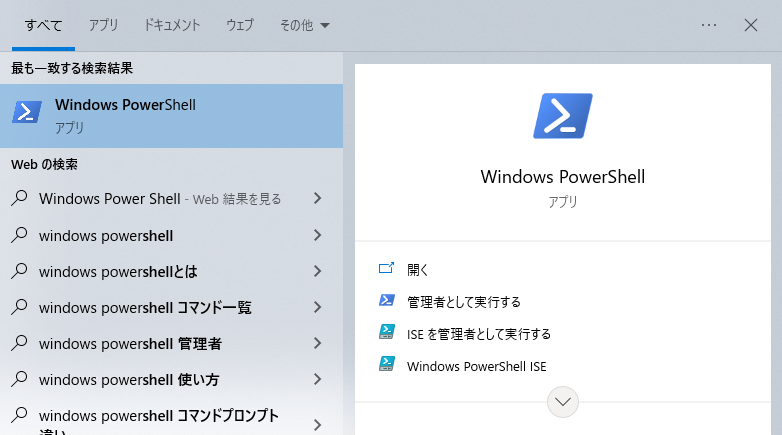Click large PowerShell icon in preview pane
This screenshot has height=435, width=782.
[563, 116]
